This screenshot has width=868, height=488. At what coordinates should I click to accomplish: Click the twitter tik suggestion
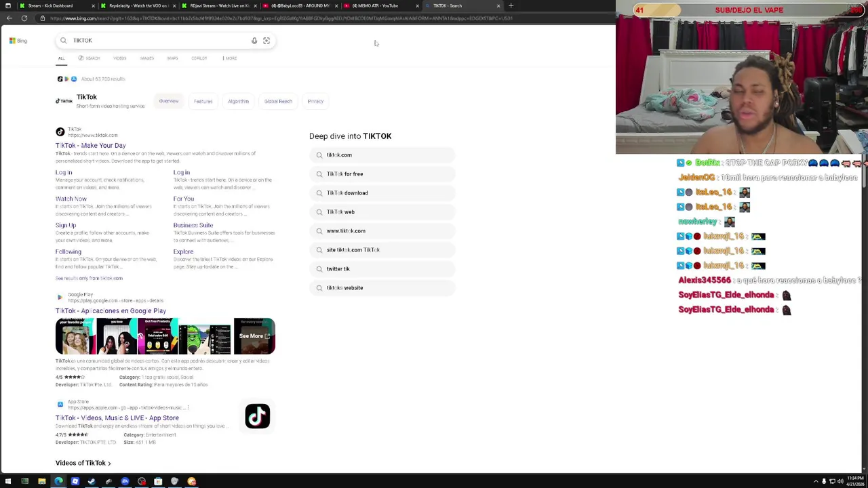pos(382,269)
